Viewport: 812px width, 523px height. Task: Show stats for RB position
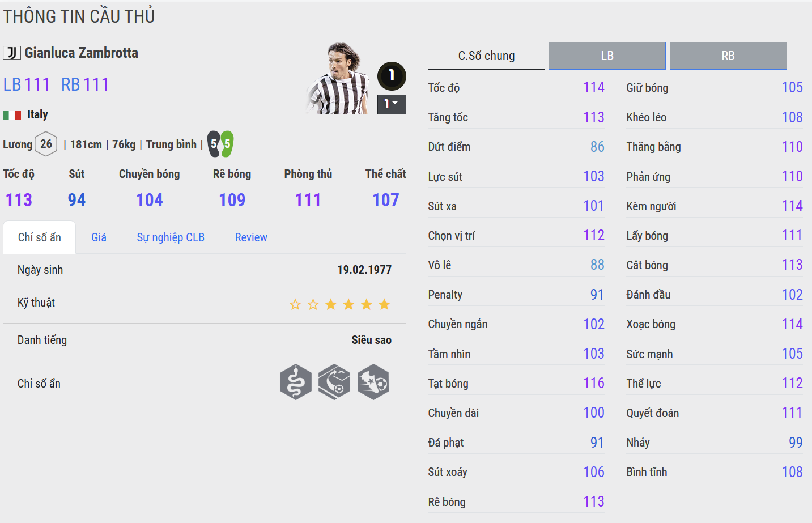click(728, 56)
